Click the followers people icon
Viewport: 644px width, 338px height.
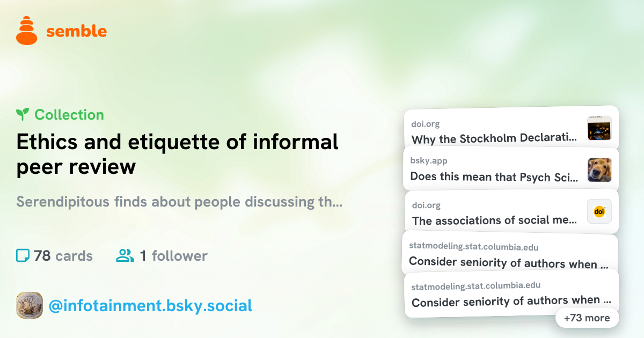(125, 256)
